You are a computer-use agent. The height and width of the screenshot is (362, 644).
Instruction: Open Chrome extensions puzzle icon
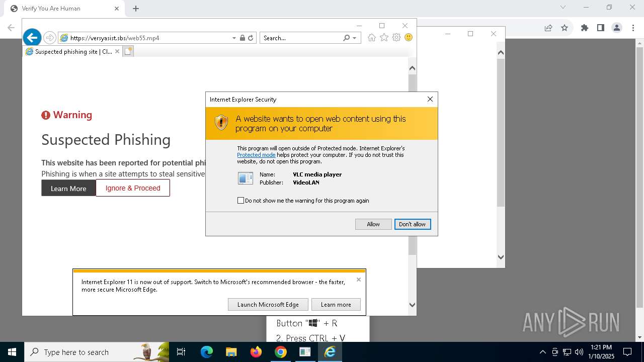coord(585,28)
